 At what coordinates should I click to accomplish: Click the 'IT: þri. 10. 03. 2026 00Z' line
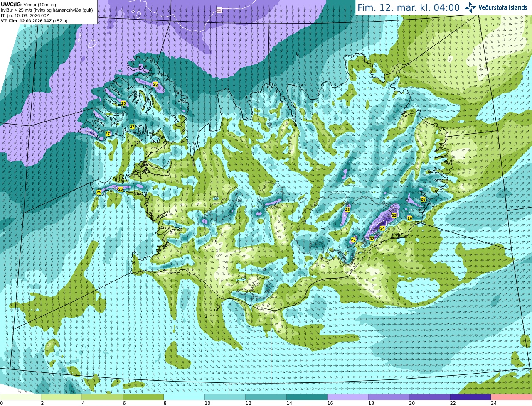pyautogui.click(x=25, y=15)
